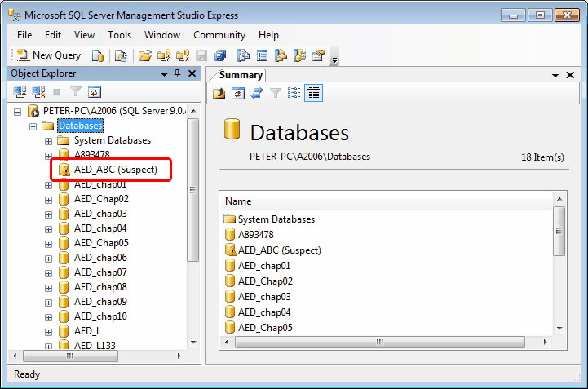Expand the AED_L tree node
The height and width of the screenshot is (389, 588).
click(x=48, y=332)
